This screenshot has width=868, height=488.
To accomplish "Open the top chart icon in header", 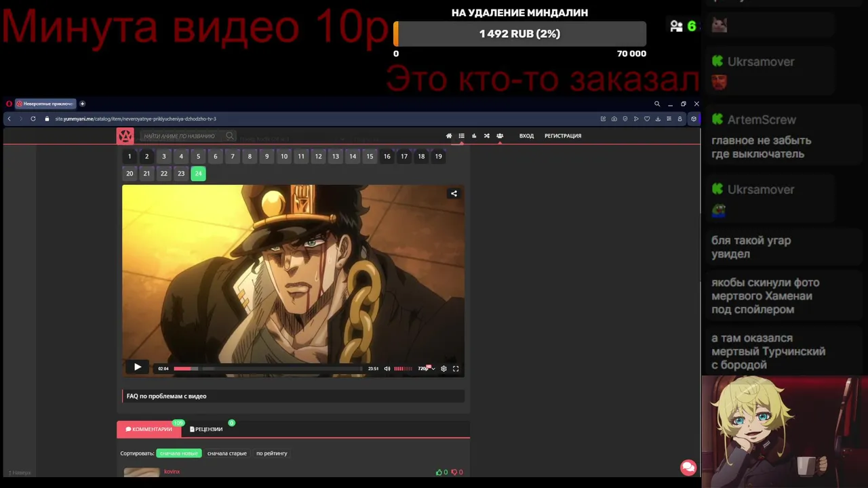I will [x=474, y=136].
